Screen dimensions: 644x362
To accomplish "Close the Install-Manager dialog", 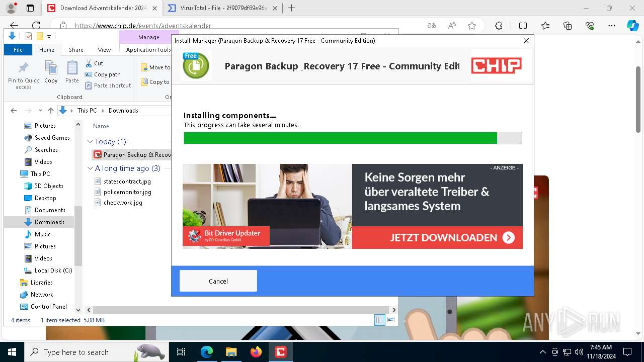I will [526, 41].
